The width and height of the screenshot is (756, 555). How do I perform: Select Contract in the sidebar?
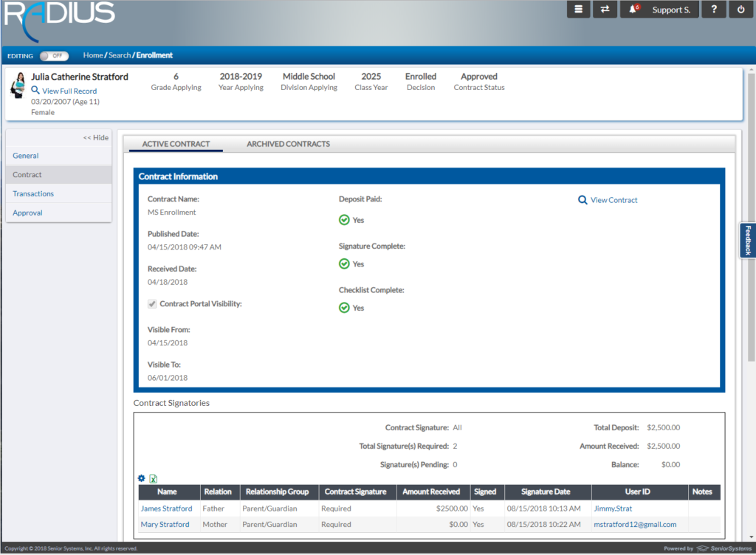point(59,175)
